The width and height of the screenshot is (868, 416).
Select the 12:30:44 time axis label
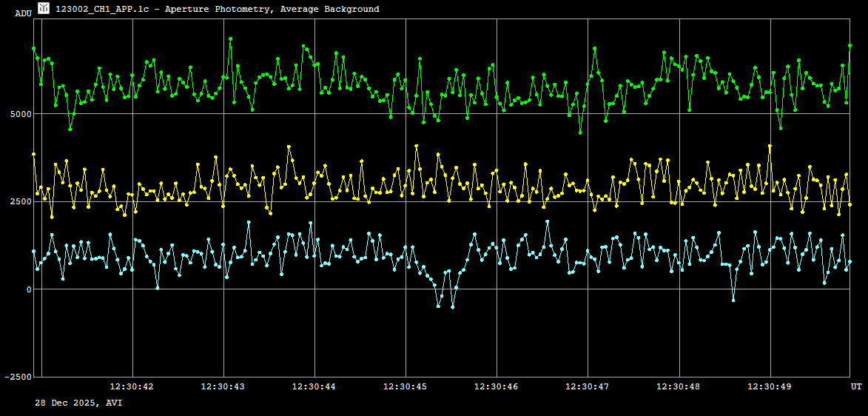[314, 386]
